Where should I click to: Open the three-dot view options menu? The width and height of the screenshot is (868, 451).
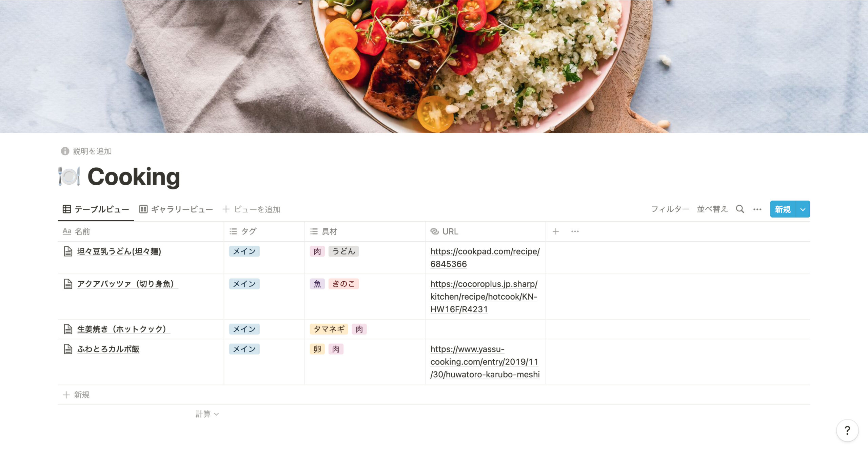[757, 209]
